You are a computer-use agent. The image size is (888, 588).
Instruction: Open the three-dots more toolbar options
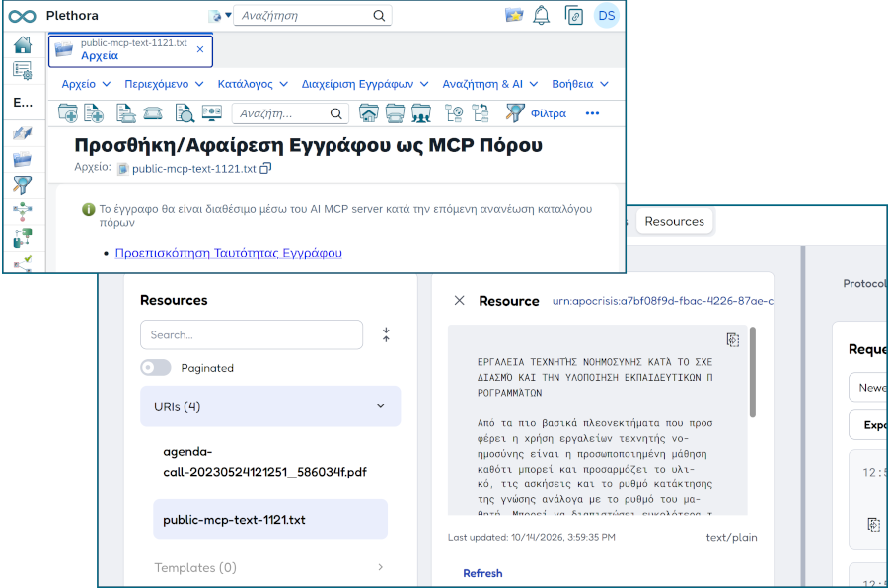click(x=592, y=113)
